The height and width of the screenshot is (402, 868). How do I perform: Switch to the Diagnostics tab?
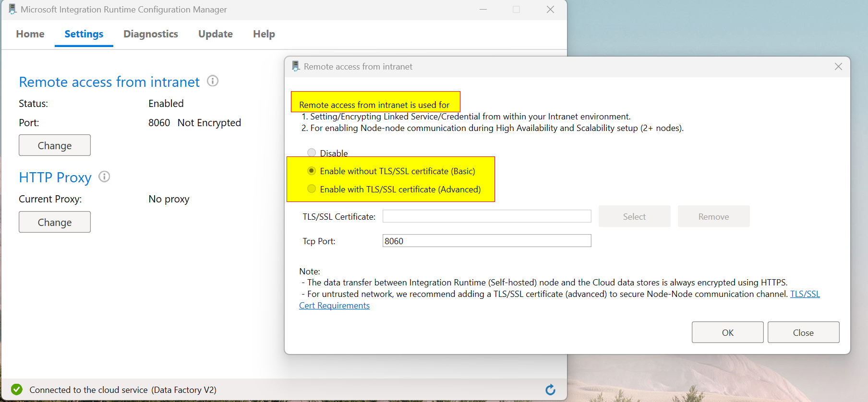tap(151, 34)
